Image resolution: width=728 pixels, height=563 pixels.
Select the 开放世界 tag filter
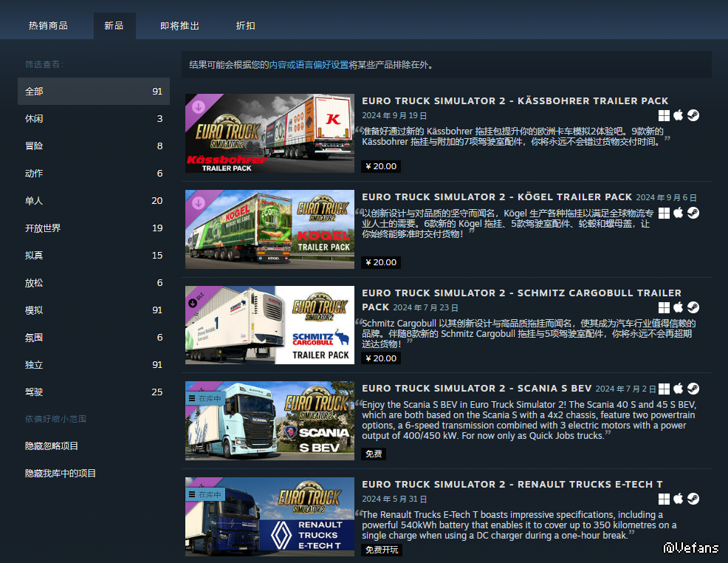(x=43, y=228)
